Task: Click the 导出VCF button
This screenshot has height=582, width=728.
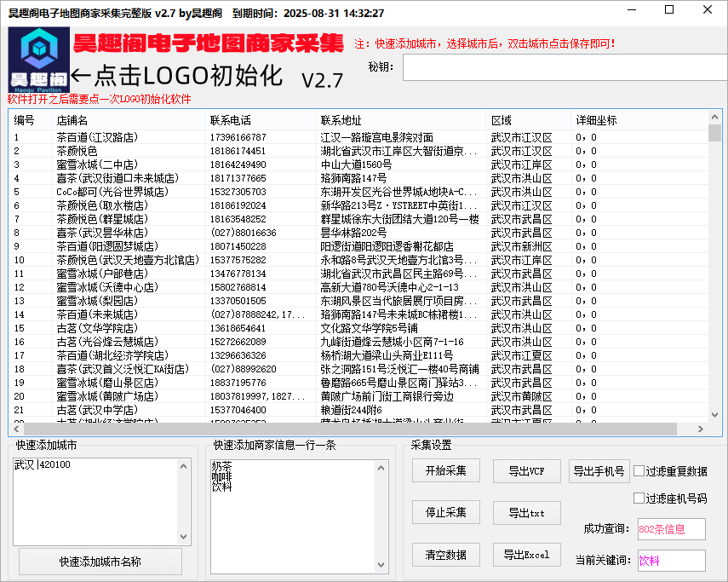Action: coord(526,471)
